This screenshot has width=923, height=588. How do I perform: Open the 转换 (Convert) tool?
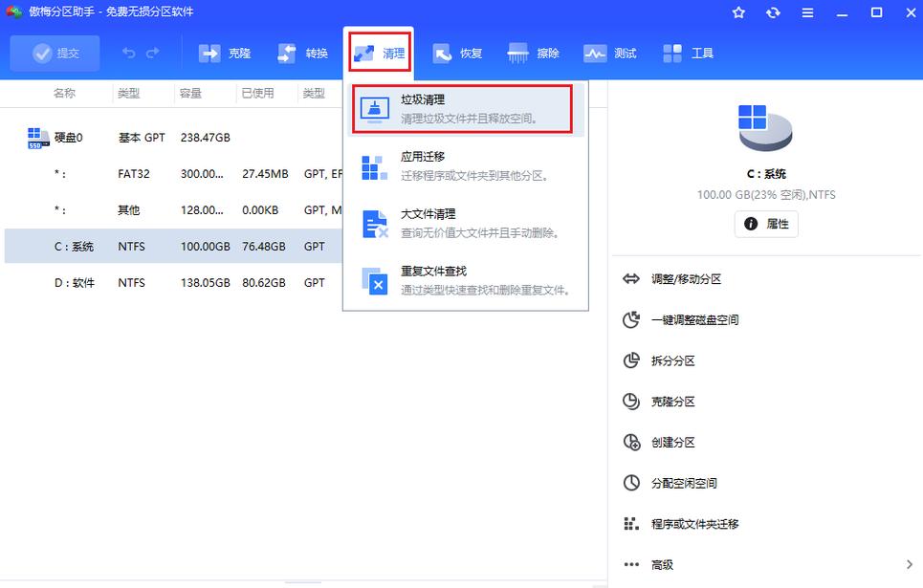[304, 53]
